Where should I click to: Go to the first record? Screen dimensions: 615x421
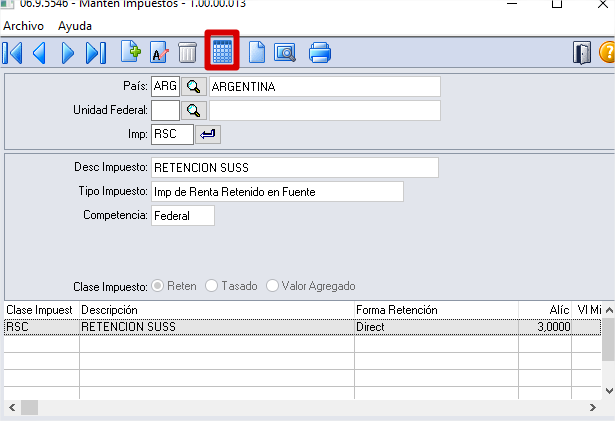[12, 53]
